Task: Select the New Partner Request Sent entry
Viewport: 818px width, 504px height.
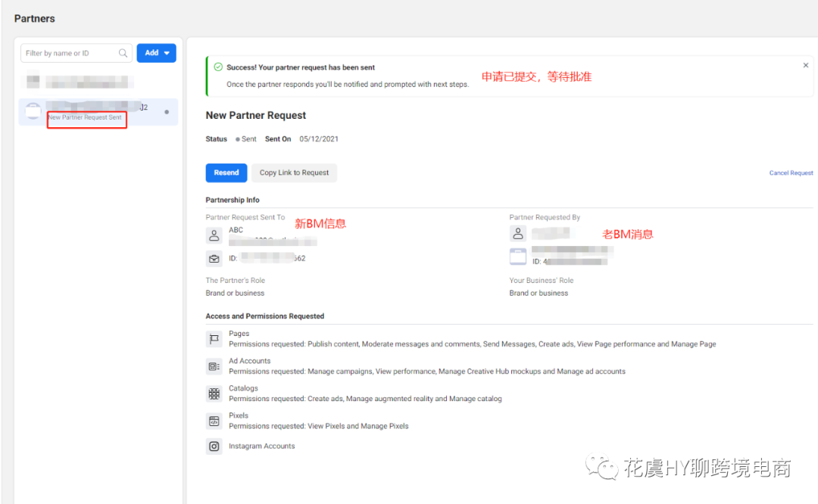Action: (x=98, y=111)
